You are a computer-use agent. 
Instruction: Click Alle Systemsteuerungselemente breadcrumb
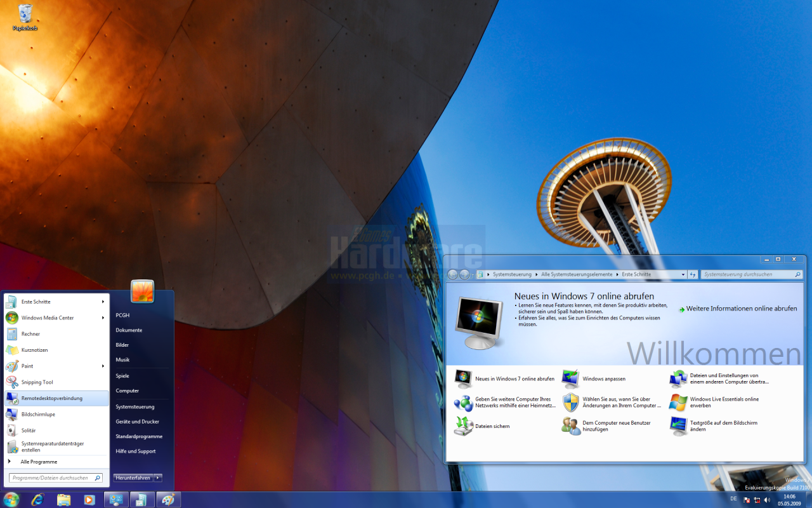coord(577,274)
